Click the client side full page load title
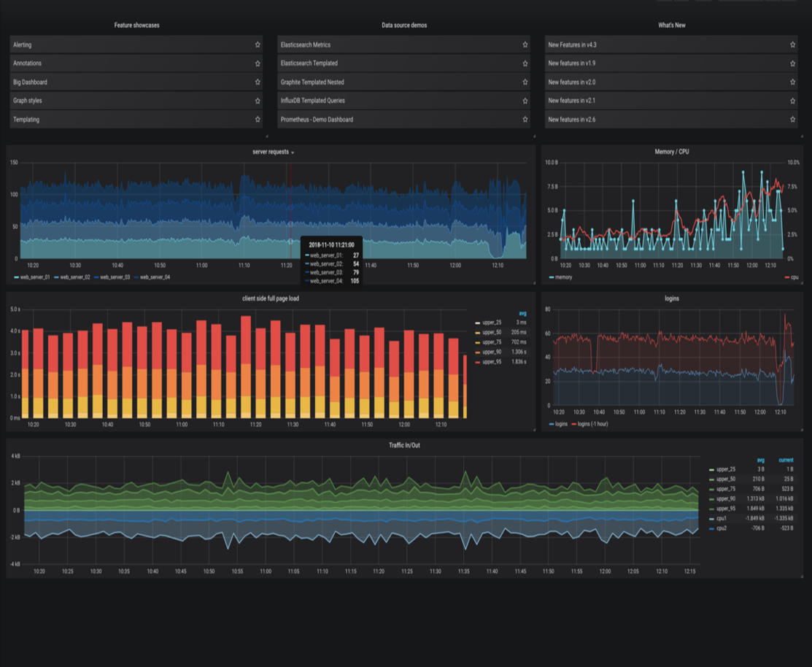The width and height of the screenshot is (812, 667). click(x=270, y=298)
